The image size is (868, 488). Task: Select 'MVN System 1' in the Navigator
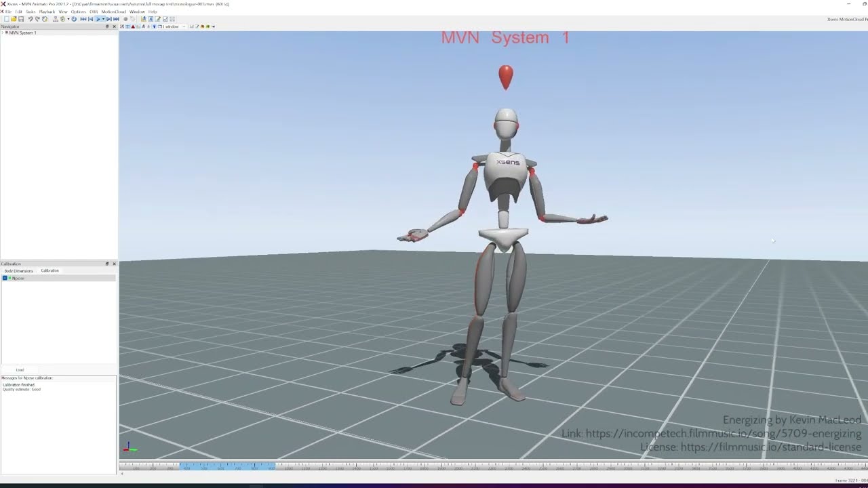(22, 33)
